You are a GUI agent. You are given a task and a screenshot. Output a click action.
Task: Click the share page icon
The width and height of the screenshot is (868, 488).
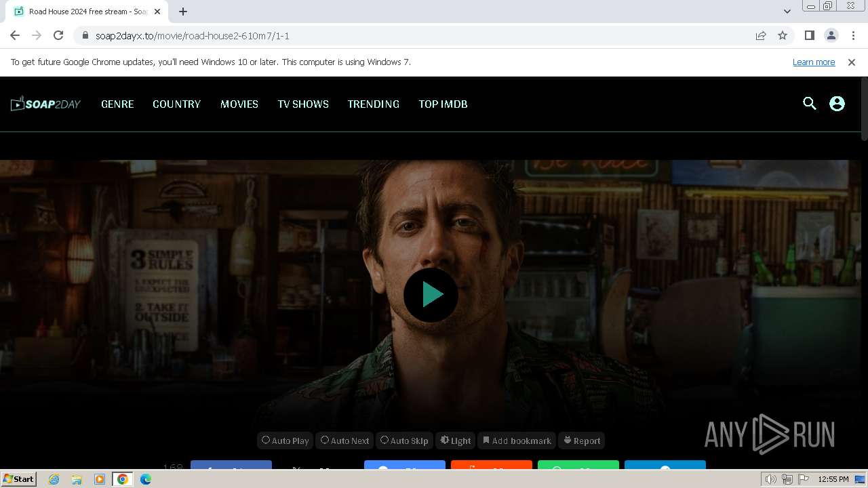(x=761, y=35)
